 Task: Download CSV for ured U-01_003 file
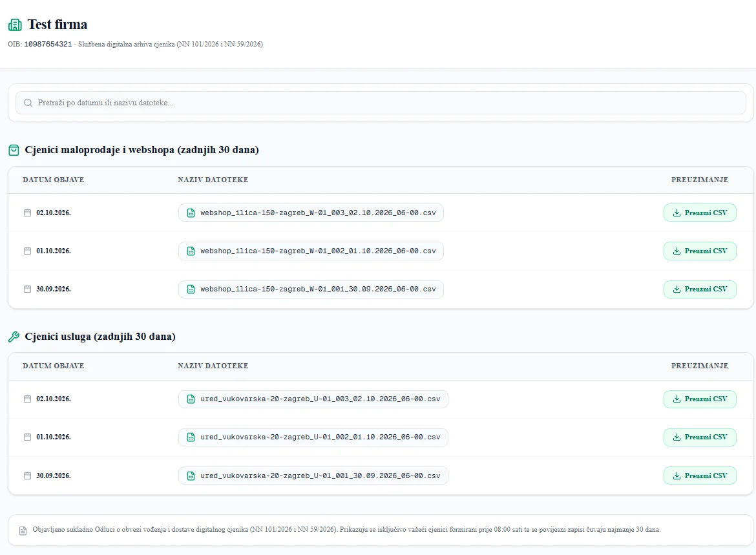[700, 399]
